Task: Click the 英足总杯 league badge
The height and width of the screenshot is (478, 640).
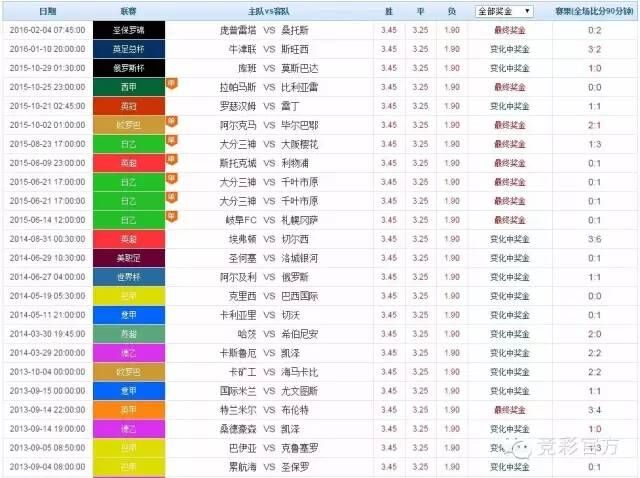Action: (128, 49)
